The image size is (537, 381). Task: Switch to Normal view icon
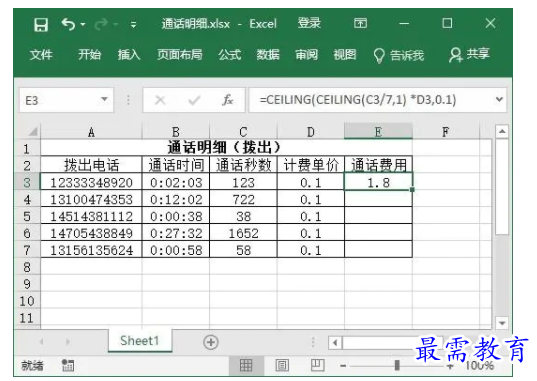(246, 365)
